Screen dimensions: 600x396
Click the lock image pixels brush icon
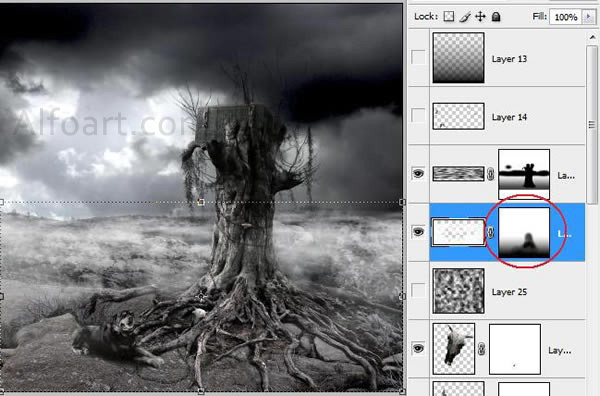(465, 17)
